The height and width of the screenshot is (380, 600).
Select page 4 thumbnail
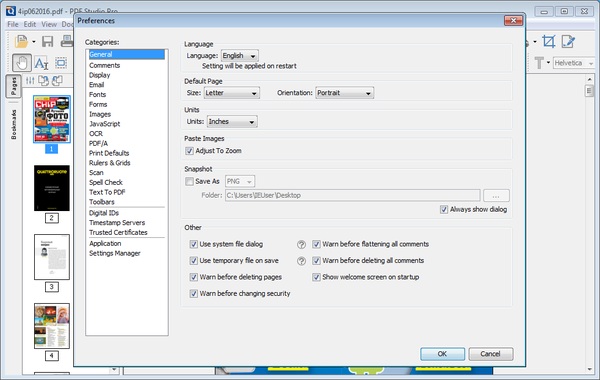tap(52, 326)
